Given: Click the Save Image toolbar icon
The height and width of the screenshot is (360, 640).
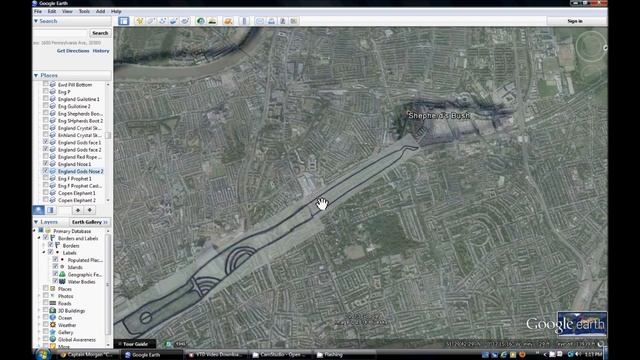Looking at the screenshot, I should (x=282, y=21).
